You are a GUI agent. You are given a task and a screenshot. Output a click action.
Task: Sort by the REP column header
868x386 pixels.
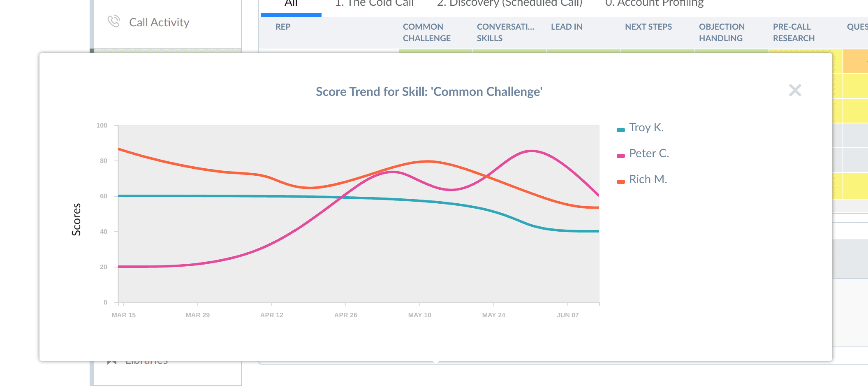coord(283,27)
